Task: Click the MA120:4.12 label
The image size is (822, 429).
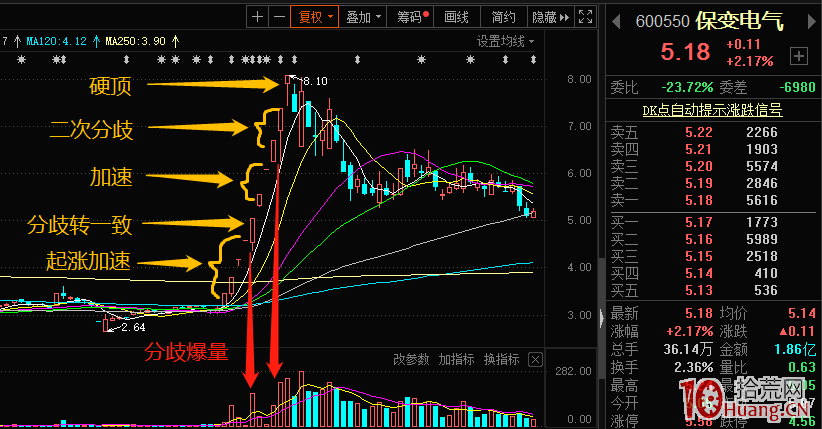Action: [x=57, y=41]
